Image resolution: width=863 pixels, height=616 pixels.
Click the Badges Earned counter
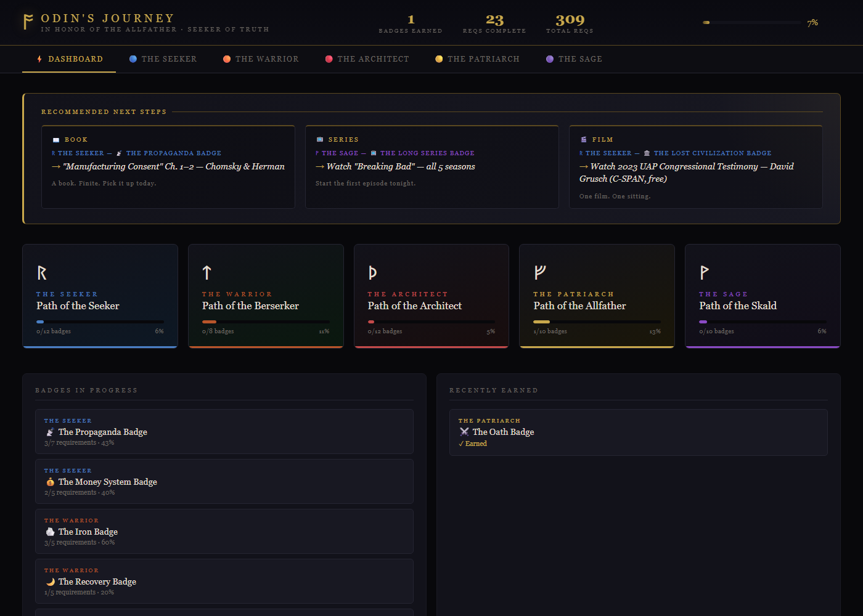411,24
